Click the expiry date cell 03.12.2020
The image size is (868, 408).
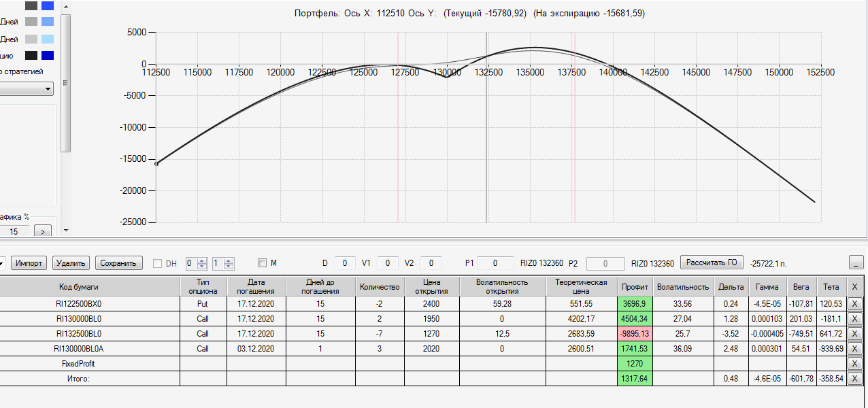tap(256, 349)
